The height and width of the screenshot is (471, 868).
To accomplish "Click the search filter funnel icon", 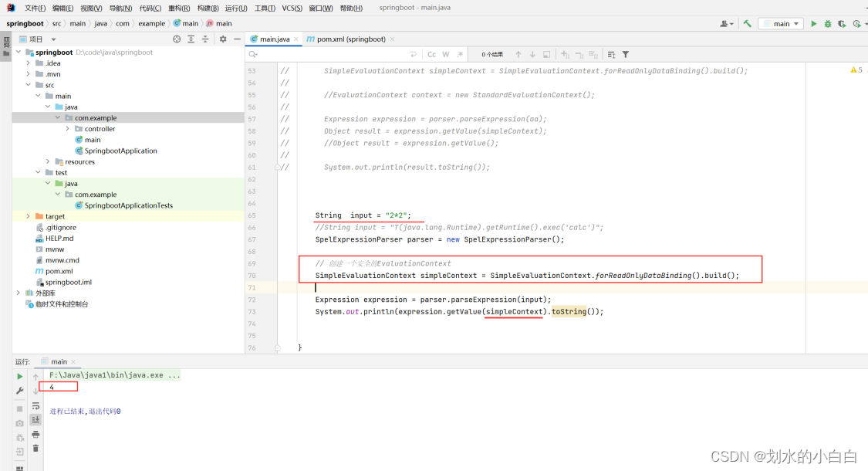I will tap(626, 54).
